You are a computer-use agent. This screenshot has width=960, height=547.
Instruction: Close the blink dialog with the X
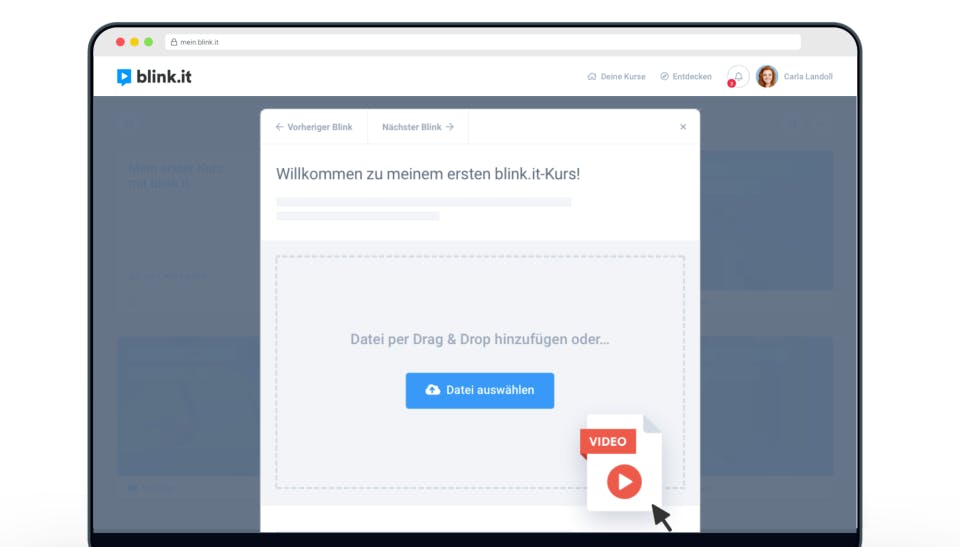pyautogui.click(x=683, y=127)
